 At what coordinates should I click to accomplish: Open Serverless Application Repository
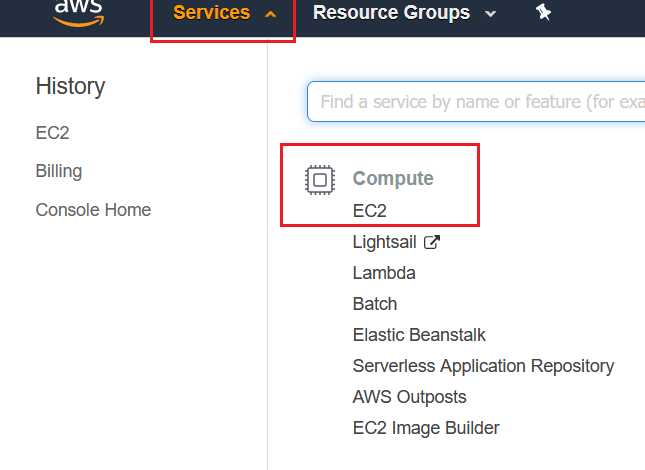483,366
